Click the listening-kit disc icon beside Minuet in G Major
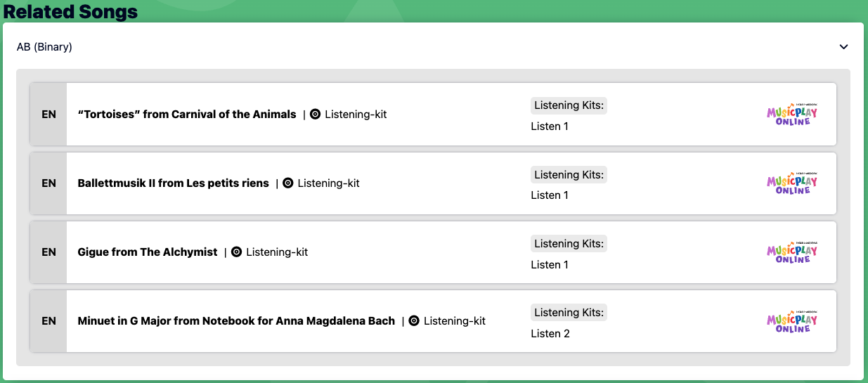The width and height of the screenshot is (868, 383). click(x=414, y=320)
